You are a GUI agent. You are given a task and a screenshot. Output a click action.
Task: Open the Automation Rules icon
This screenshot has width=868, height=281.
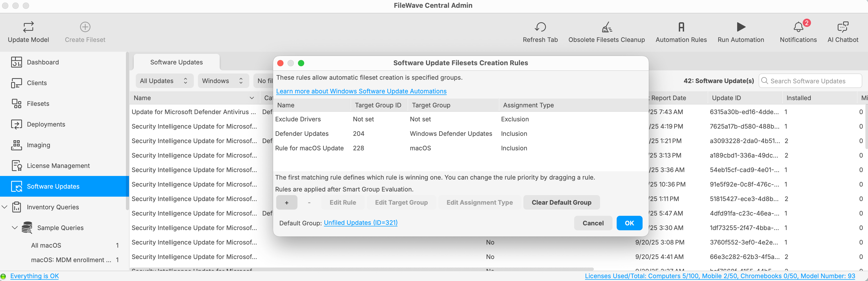pos(681,27)
